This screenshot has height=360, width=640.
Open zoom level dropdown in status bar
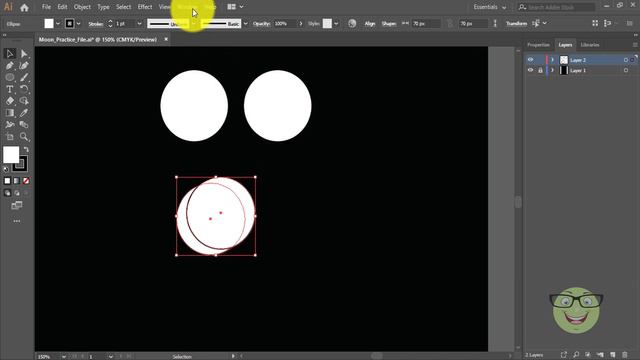click(x=64, y=357)
